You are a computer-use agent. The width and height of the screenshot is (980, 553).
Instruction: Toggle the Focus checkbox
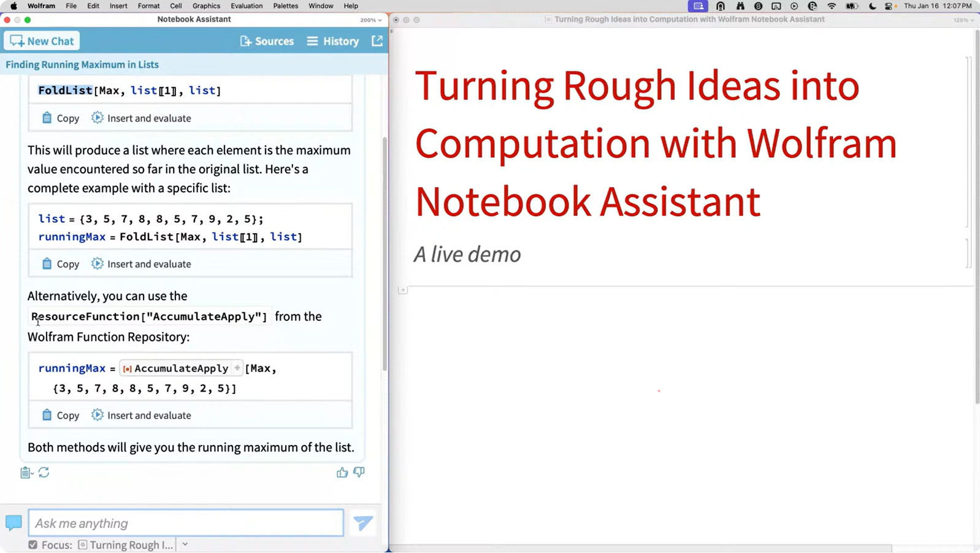click(33, 545)
